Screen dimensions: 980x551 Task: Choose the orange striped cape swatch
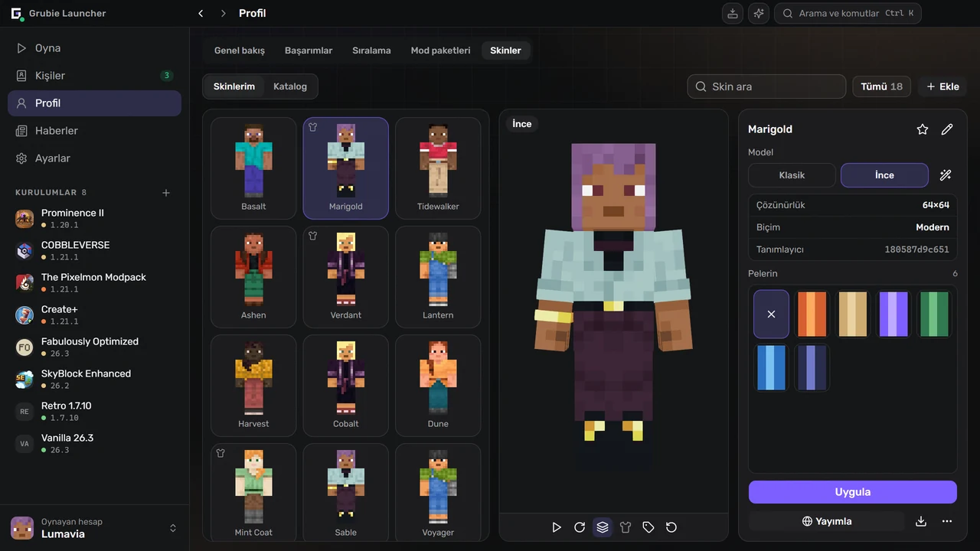click(812, 314)
